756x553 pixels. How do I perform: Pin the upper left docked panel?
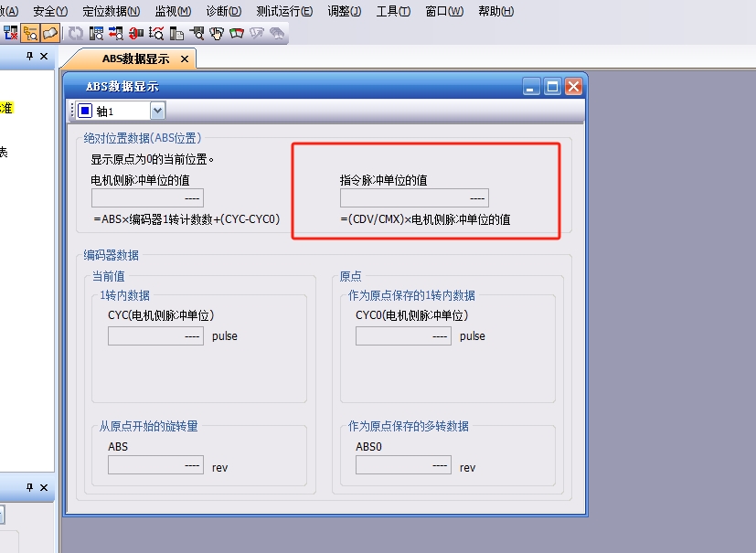pyautogui.click(x=29, y=57)
